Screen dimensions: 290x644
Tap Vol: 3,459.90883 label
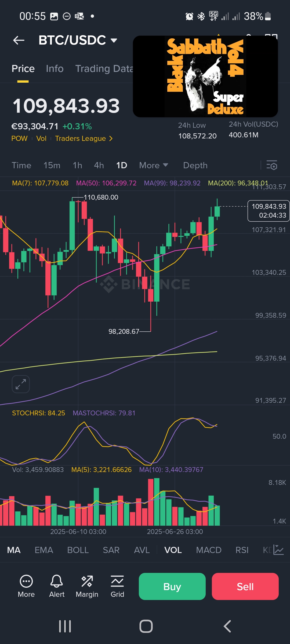[38, 470]
